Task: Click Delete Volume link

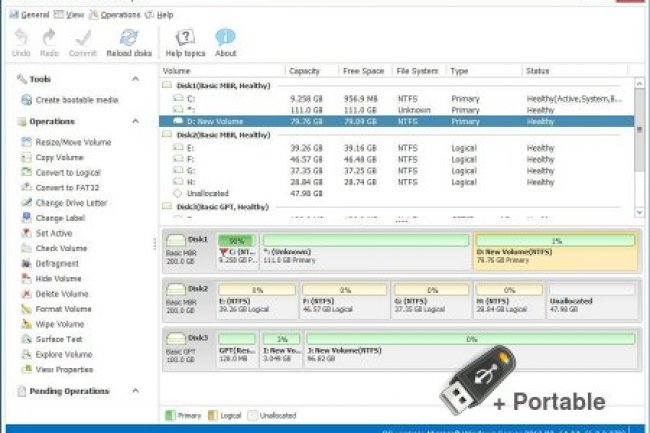Action: tap(62, 294)
